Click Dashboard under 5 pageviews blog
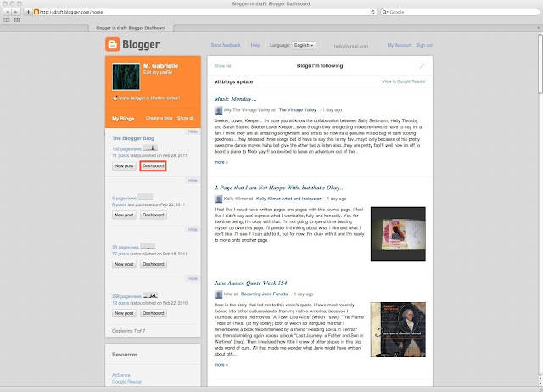The height and width of the screenshot is (392, 543). (x=153, y=215)
